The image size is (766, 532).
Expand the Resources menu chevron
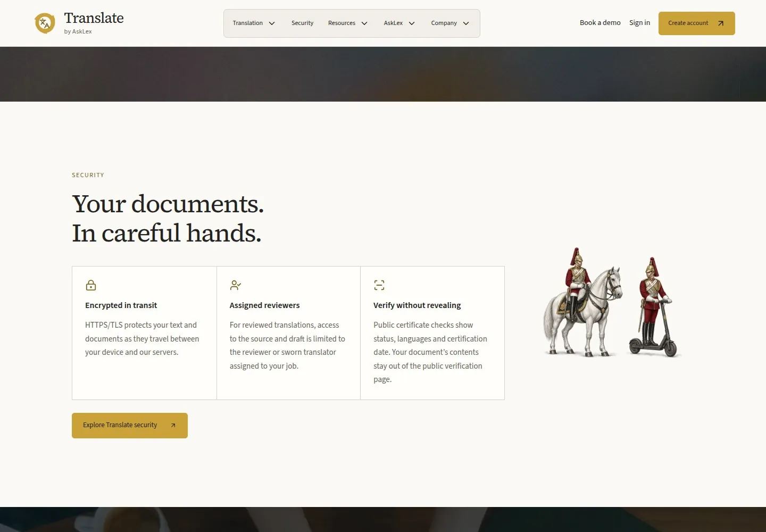point(364,23)
